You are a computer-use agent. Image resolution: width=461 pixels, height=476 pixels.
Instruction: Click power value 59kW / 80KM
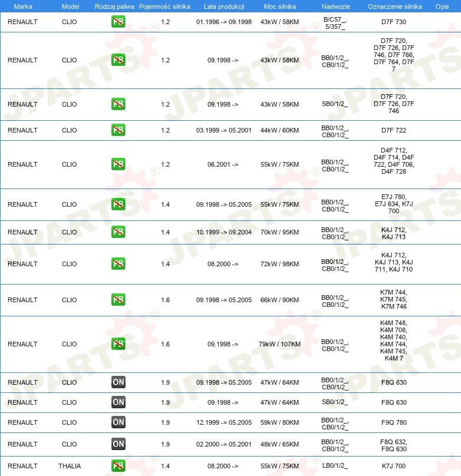point(279,422)
